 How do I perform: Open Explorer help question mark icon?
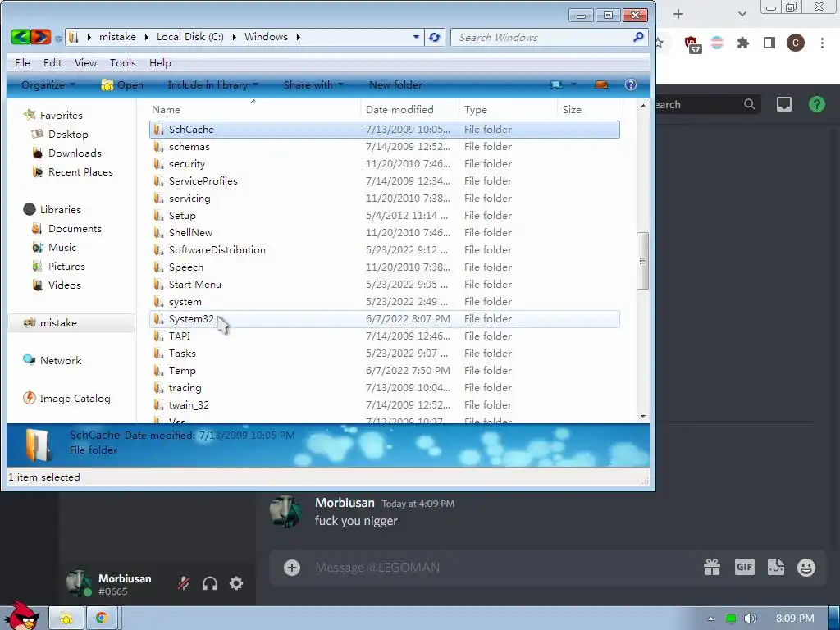tap(631, 84)
